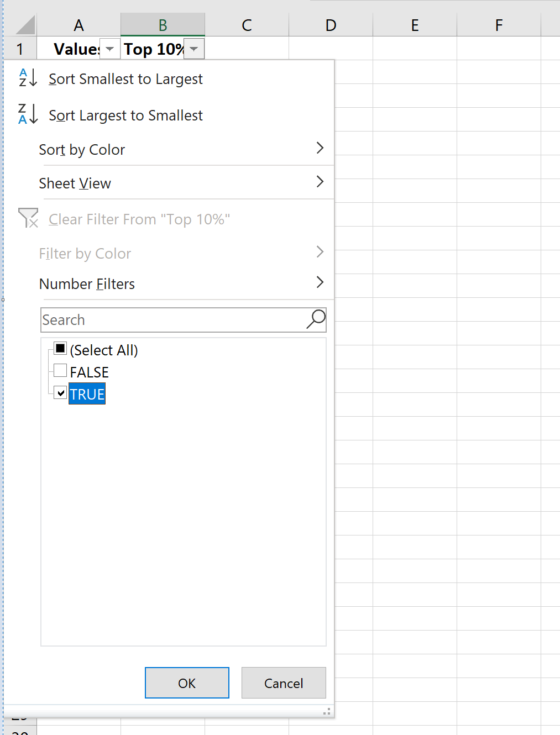The image size is (560, 735).
Task: Open the filter arrow on the Values column
Action: [x=109, y=49]
